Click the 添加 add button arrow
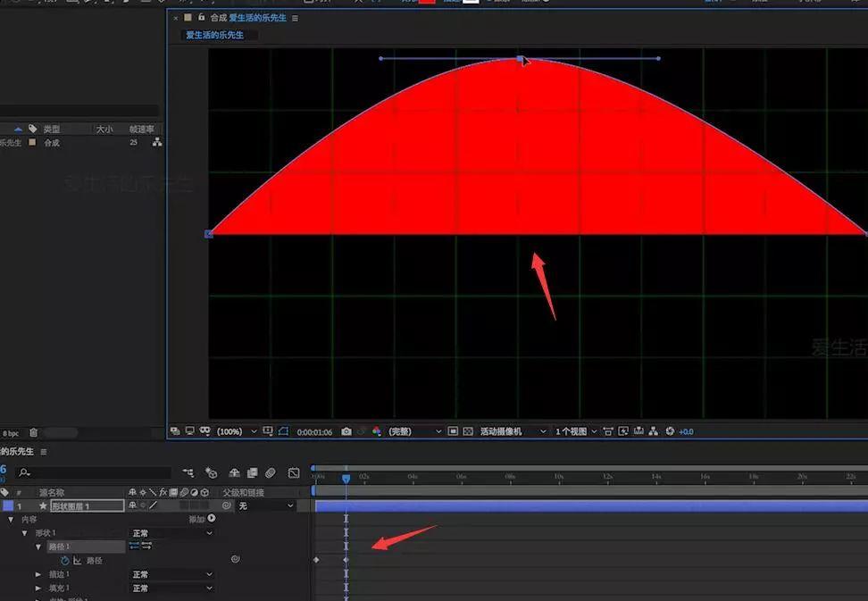The image size is (868, 601). point(212,519)
